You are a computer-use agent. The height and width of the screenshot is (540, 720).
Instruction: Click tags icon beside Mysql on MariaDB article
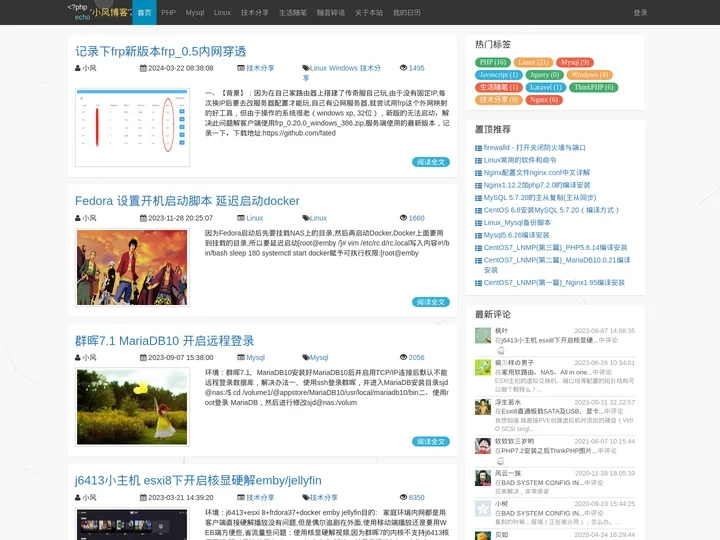[x=306, y=358]
